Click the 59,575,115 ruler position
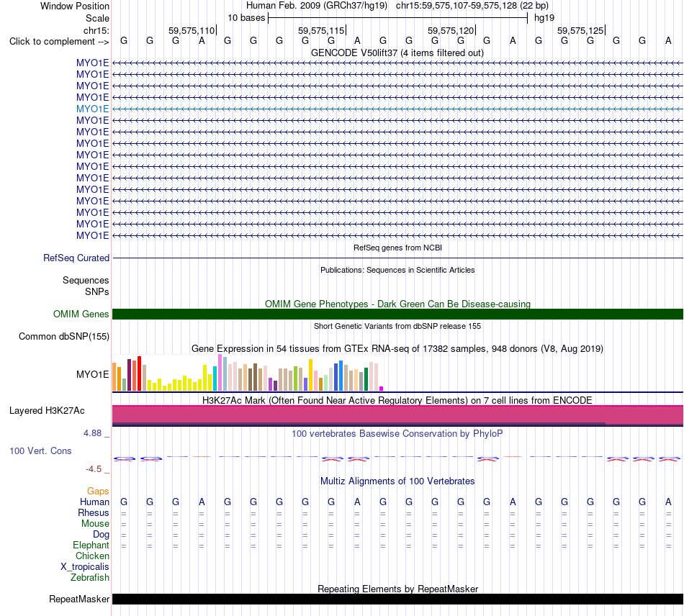This screenshot has height=616, width=684. (321, 30)
